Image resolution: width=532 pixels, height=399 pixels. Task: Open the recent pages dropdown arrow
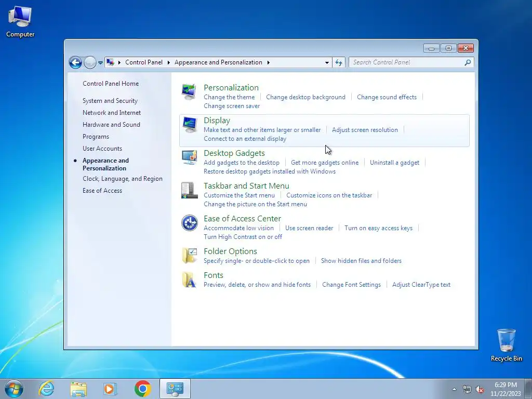[100, 62]
